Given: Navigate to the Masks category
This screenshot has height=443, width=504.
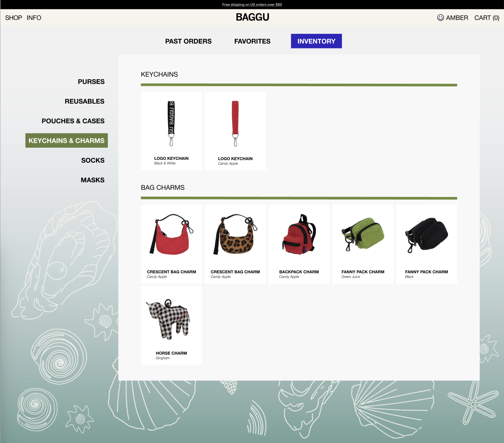Looking at the screenshot, I should click(92, 180).
